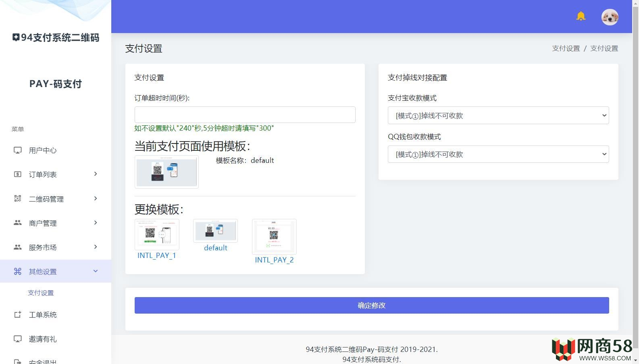Click the 模板名称：default text

click(x=245, y=160)
